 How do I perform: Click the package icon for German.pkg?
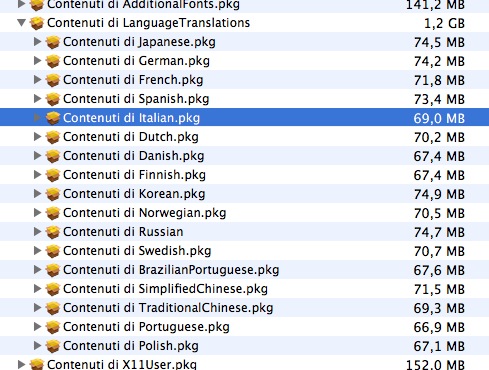(53, 61)
